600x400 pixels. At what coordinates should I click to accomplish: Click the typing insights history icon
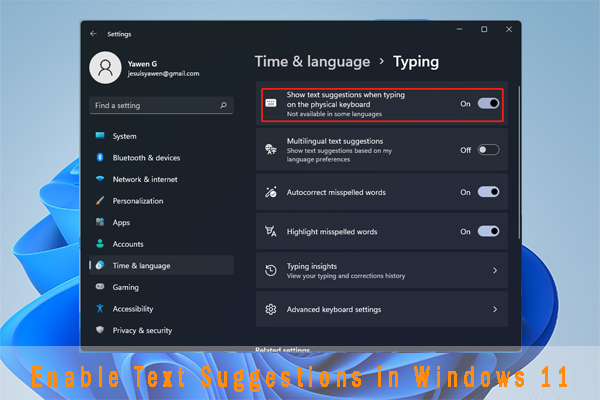click(x=271, y=270)
